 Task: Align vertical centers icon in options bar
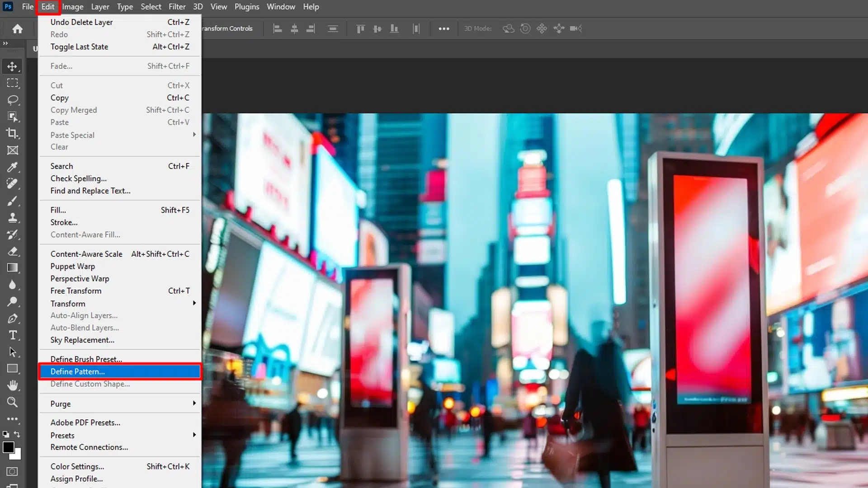[x=377, y=28]
